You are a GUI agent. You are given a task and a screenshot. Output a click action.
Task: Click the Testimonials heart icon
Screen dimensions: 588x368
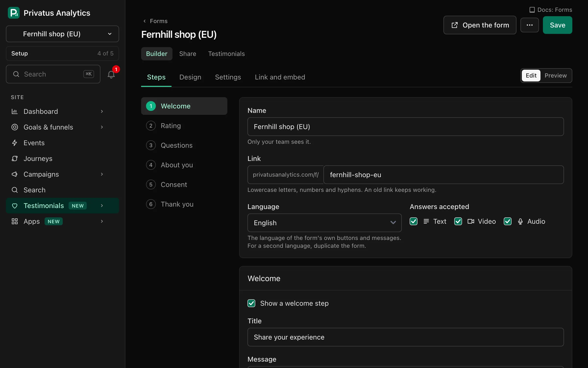[x=15, y=206]
